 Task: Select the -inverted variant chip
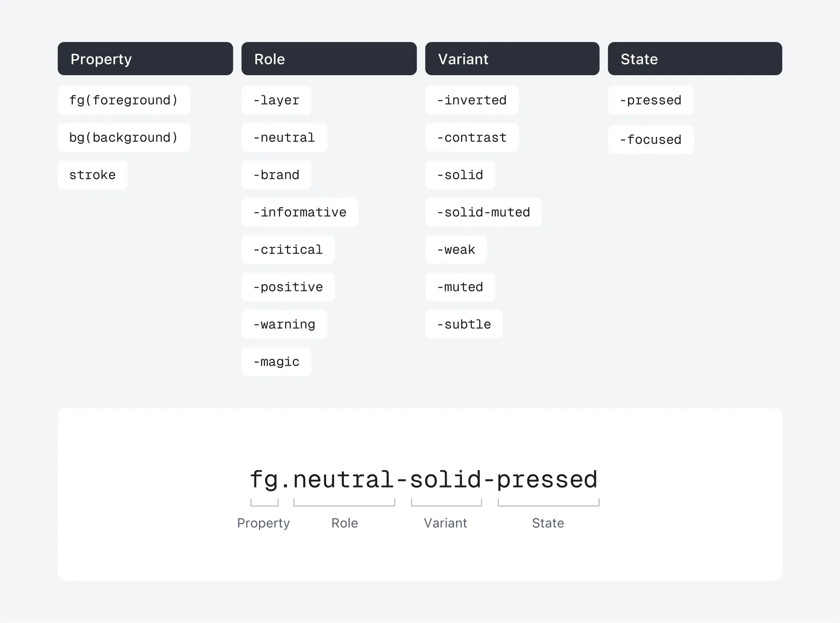tap(471, 100)
